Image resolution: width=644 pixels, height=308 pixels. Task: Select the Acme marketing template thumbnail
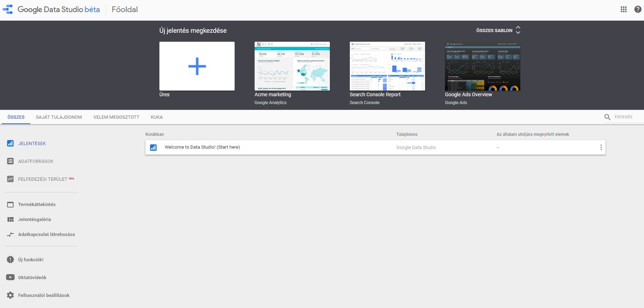tap(292, 66)
